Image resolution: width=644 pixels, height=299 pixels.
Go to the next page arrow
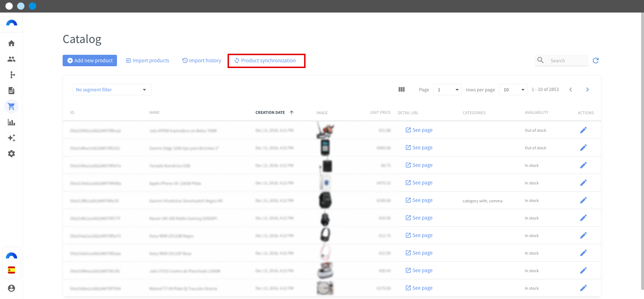tap(587, 90)
